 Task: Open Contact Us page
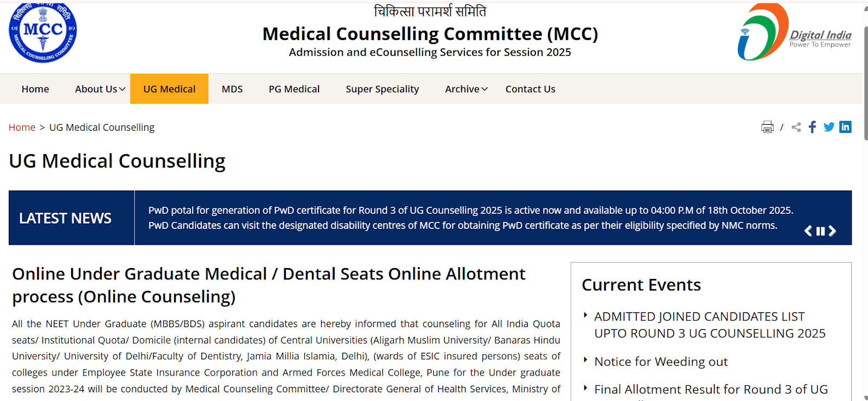tap(530, 88)
